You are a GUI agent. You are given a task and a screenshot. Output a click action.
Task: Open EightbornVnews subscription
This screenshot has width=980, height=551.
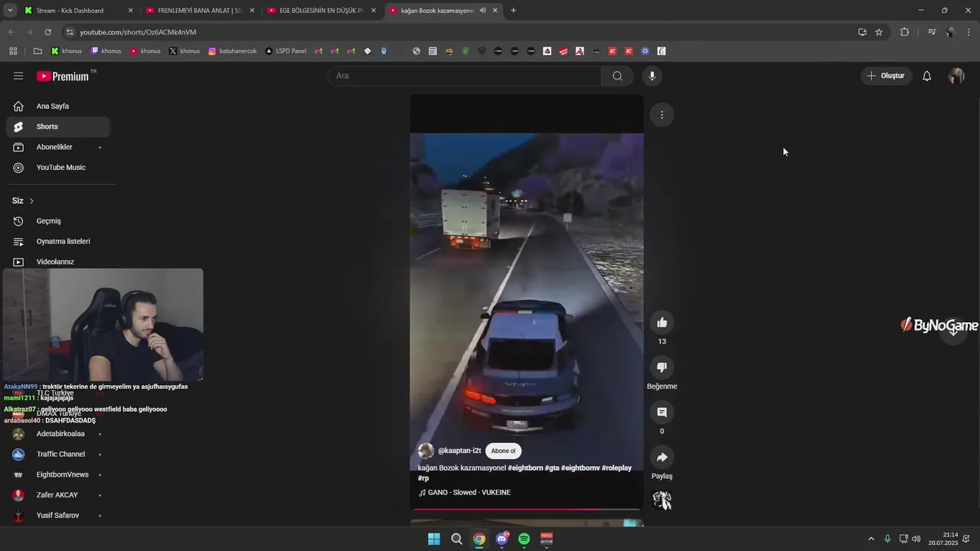tap(58, 474)
